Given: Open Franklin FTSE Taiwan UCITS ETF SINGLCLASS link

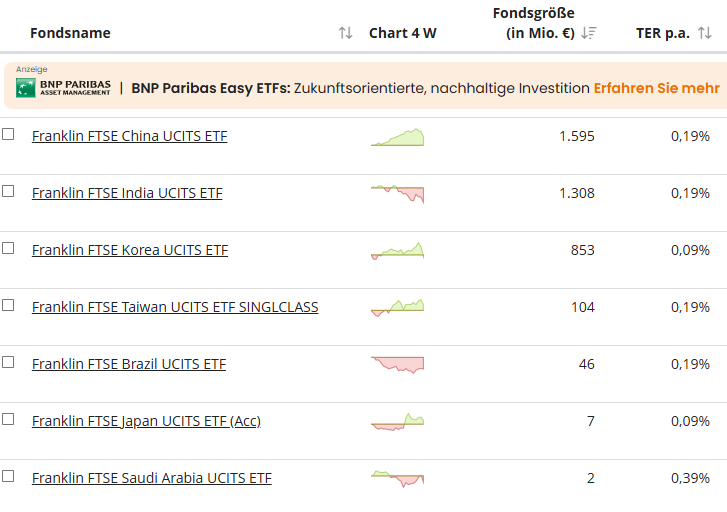Looking at the screenshot, I should coord(175,307).
